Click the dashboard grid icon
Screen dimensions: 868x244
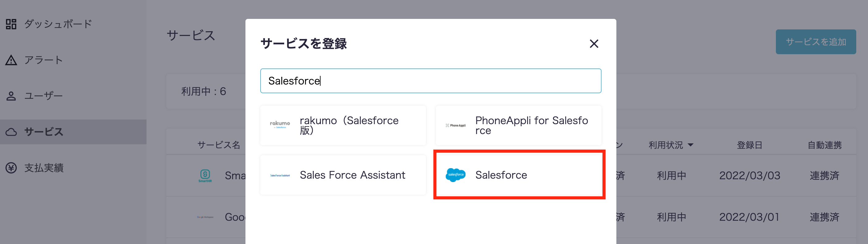click(x=11, y=24)
